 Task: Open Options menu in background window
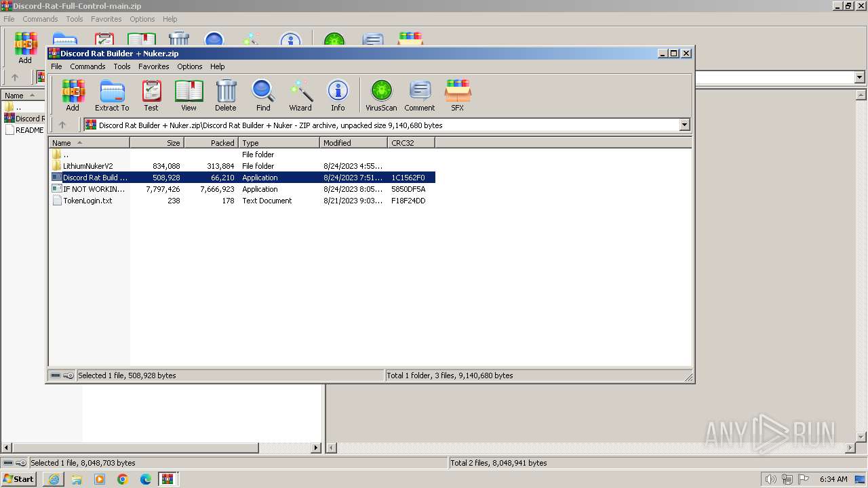click(142, 19)
